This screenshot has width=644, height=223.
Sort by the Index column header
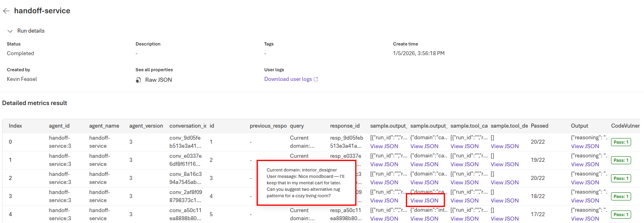pos(15,126)
